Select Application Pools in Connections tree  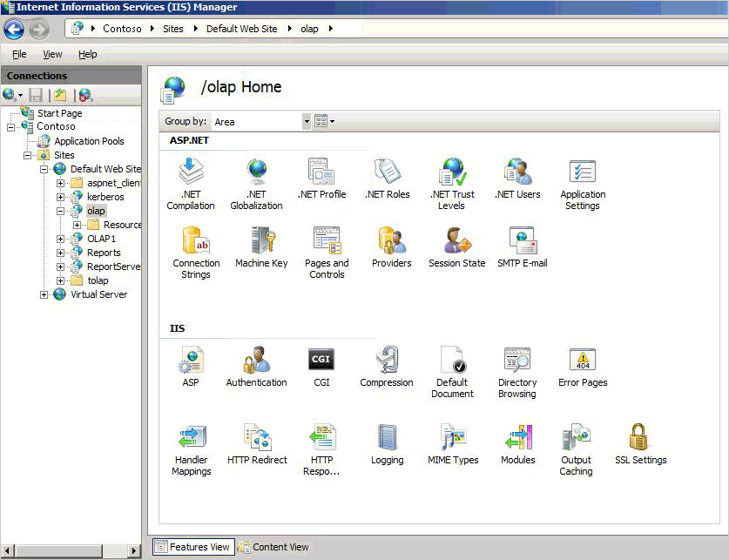point(89,141)
